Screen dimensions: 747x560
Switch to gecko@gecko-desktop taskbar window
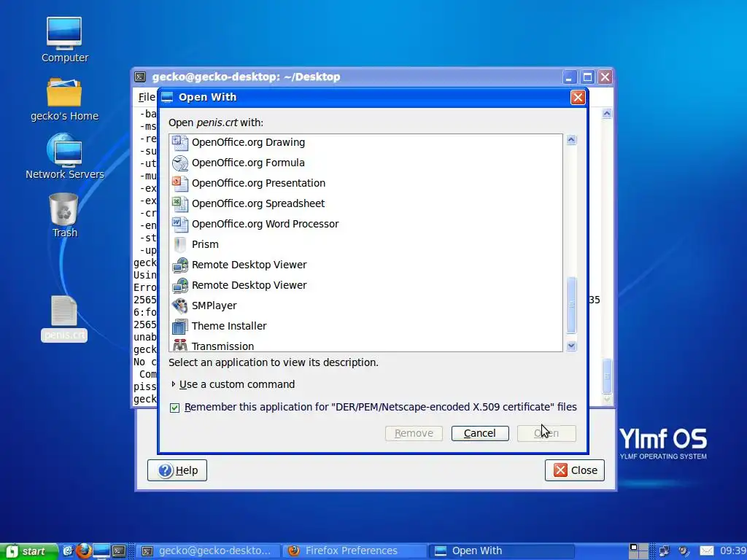point(208,551)
